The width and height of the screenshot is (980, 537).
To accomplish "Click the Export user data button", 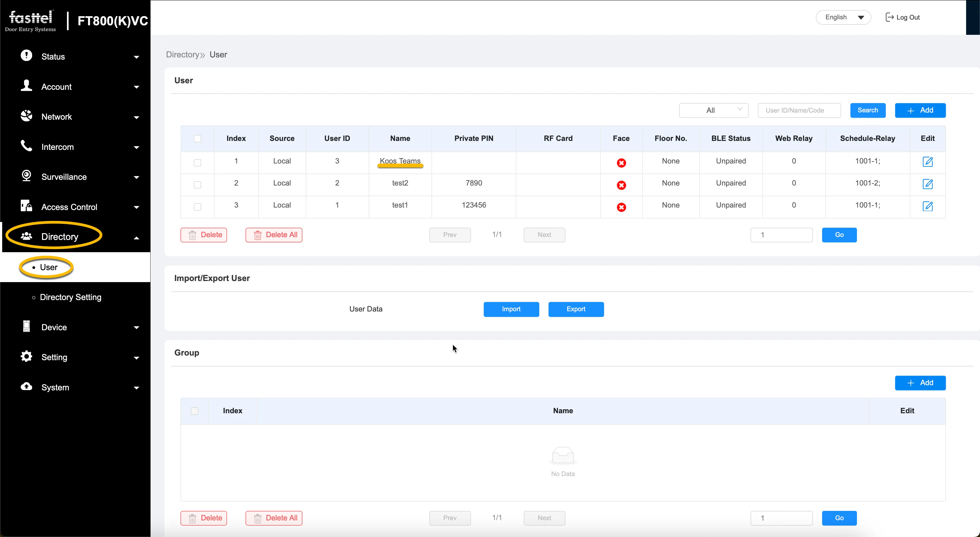I will (576, 309).
